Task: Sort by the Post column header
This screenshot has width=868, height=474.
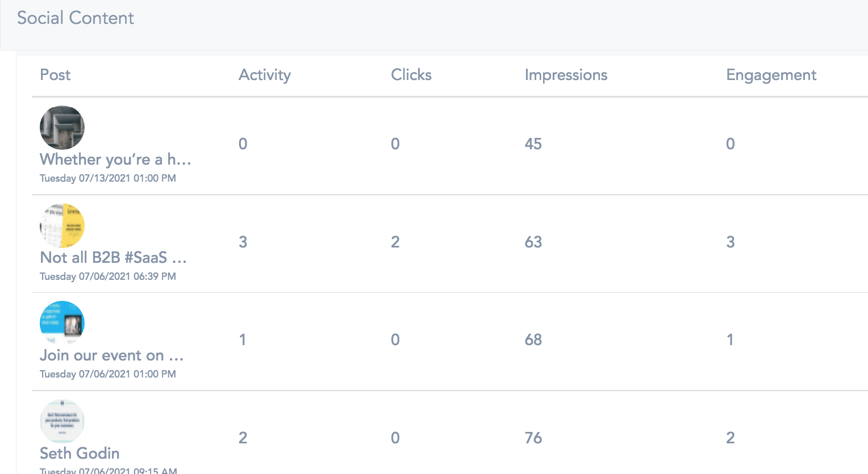Action: click(55, 75)
